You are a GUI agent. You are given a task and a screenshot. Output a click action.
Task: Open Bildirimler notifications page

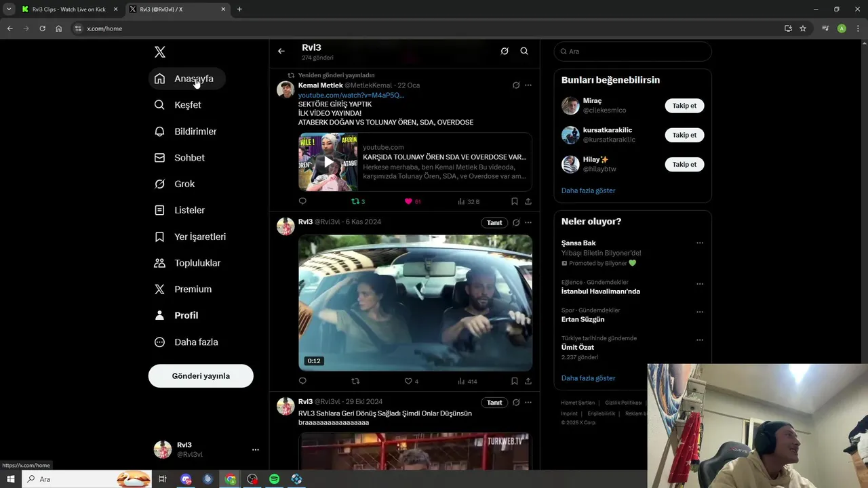[x=186, y=131]
